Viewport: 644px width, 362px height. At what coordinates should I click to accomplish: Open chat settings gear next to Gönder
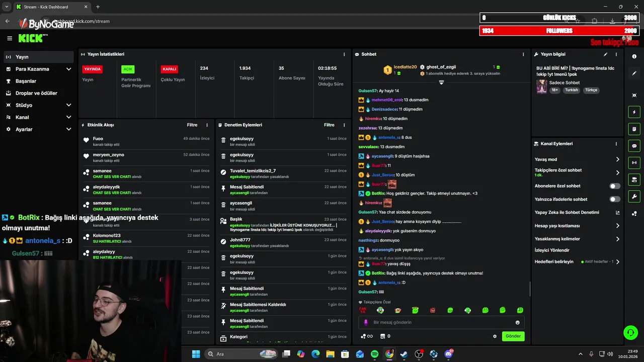495,336
